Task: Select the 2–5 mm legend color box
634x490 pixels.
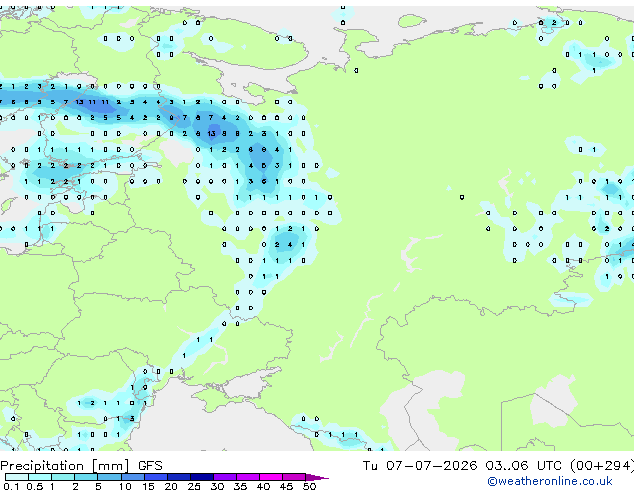Action: pos(86,477)
